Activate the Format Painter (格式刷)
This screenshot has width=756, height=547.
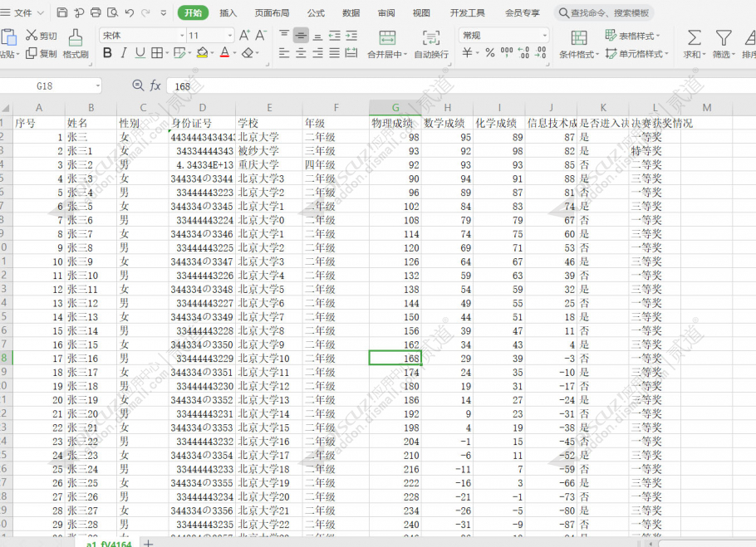(x=76, y=44)
